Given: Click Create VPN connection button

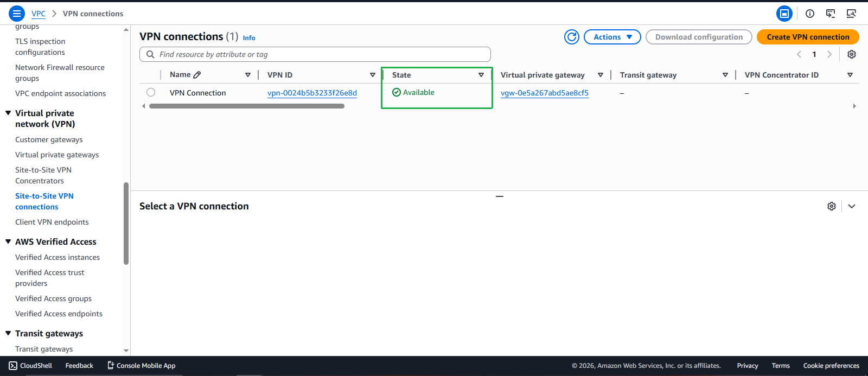Looking at the screenshot, I should tap(808, 37).
